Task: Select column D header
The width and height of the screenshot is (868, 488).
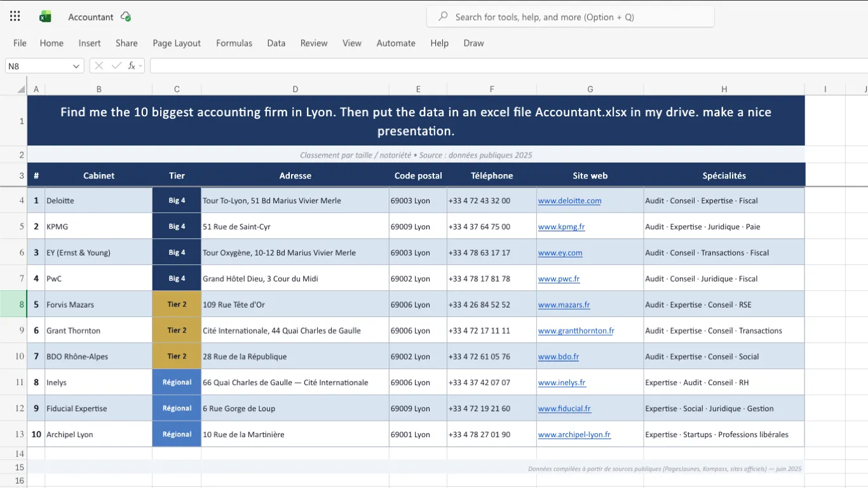Action: coord(295,89)
